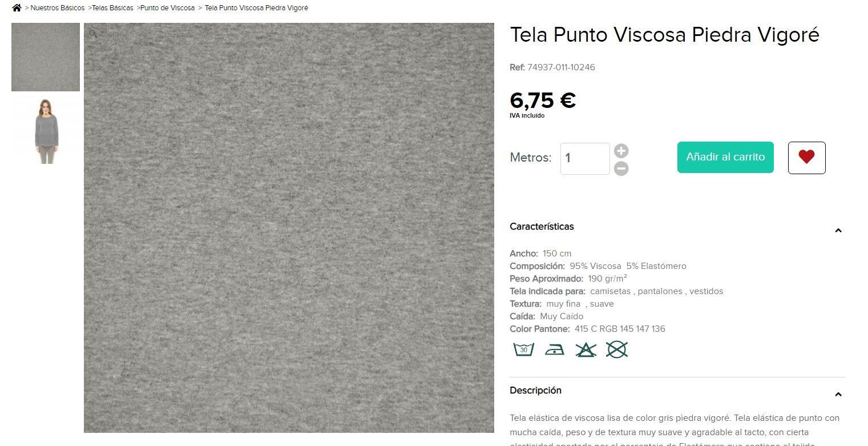Click the Metros quantity input field
The image size is (868, 446).
pos(585,159)
